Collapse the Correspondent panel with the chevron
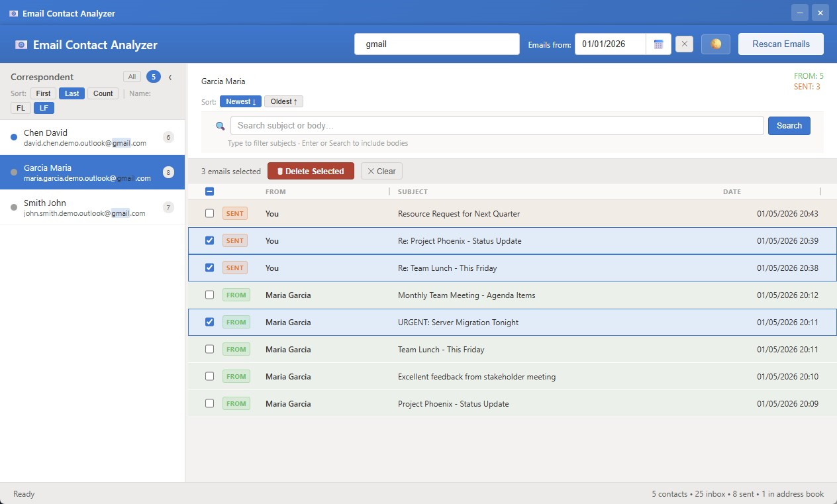Viewport: 837px width, 504px height. [x=170, y=77]
